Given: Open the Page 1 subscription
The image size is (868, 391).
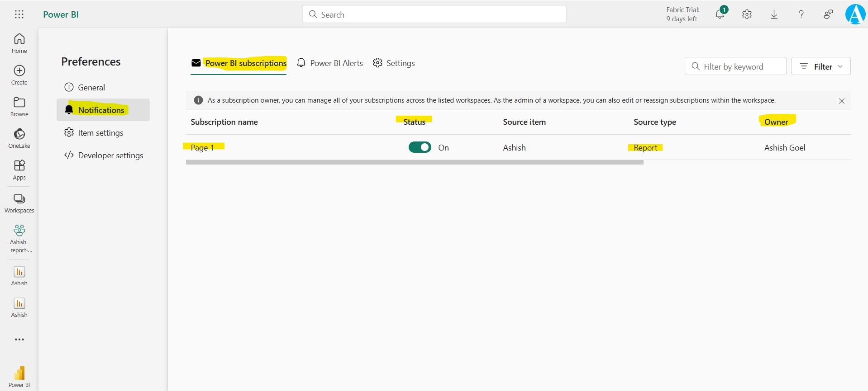Looking at the screenshot, I should click(202, 148).
